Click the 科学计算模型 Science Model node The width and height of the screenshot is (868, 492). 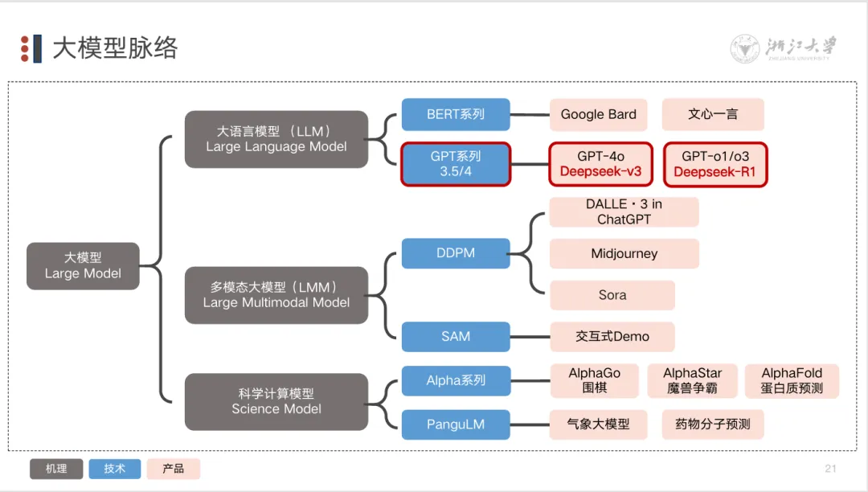pos(276,401)
